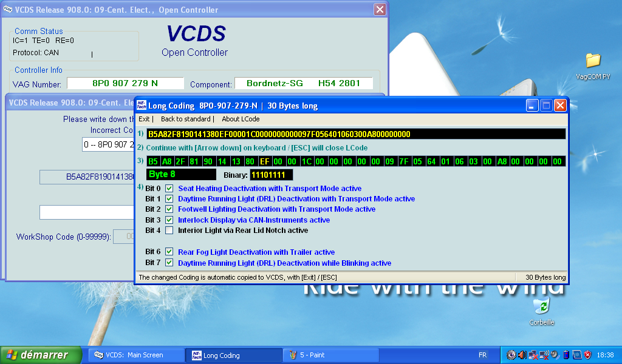Close the VCDS Open Controller window
The height and width of the screenshot is (364, 622).
click(x=380, y=10)
